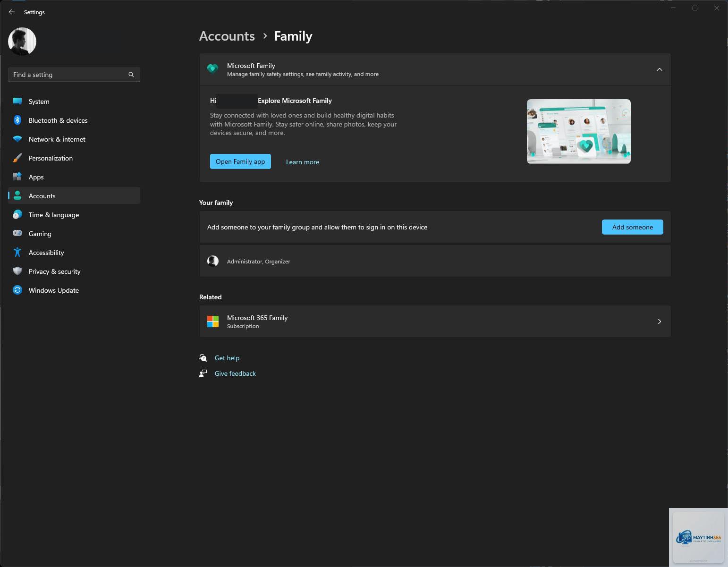
Task: Minimize the Settings window
Action: click(673, 8)
